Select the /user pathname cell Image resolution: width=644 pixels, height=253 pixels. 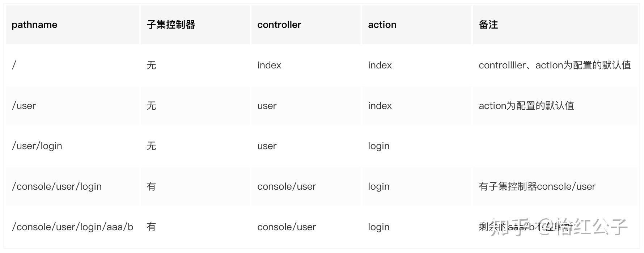pos(24,106)
